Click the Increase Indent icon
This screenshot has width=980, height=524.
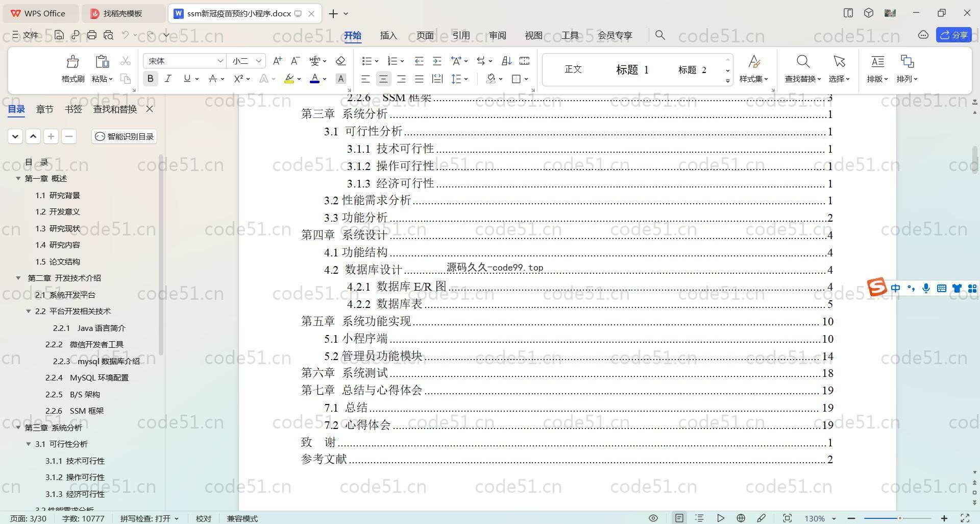click(437, 61)
